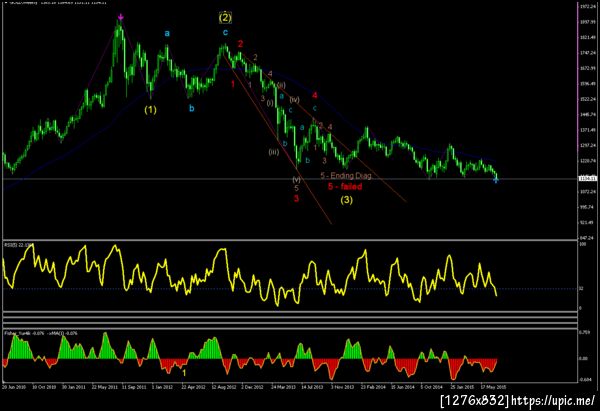This screenshot has height=411, width=600.
Task: Click the '24 Mar 2013' date on the time axis
Action: (283, 387)
